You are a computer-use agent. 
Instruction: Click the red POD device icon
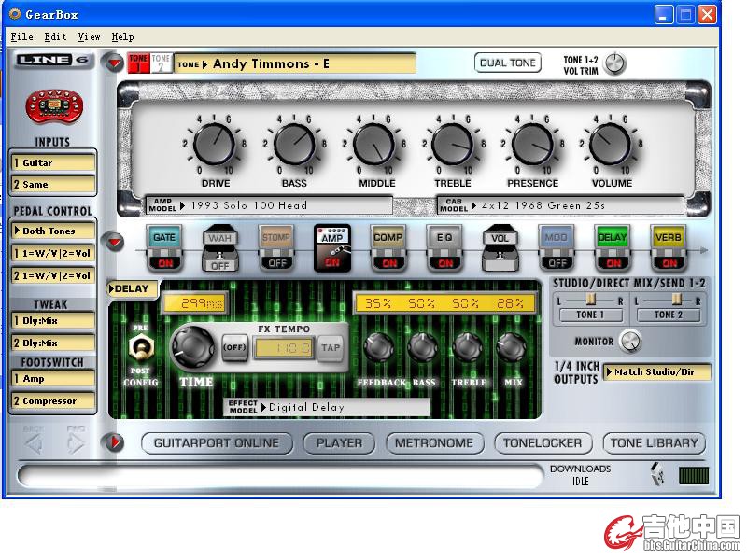click(x=50, y=106)
